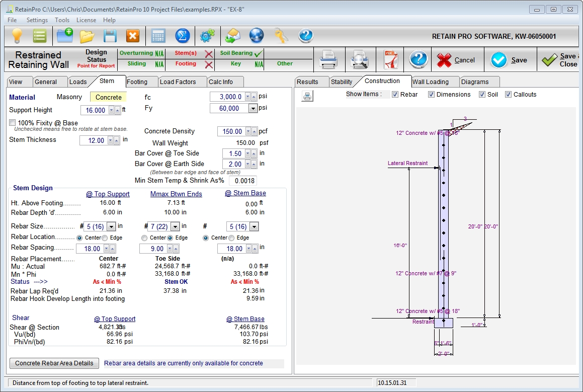Click the Mmax Btwn Ends link

pos(176,194)
